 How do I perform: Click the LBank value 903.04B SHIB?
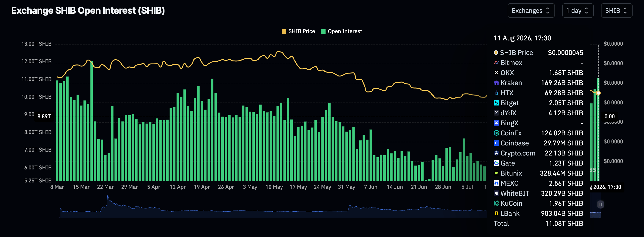click(562, 213)
